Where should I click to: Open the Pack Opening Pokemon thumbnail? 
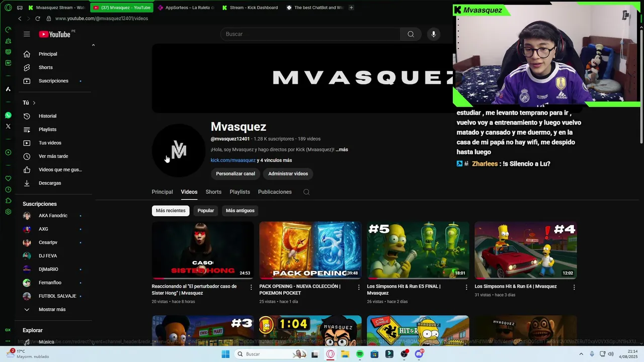(x=310, y=250)
